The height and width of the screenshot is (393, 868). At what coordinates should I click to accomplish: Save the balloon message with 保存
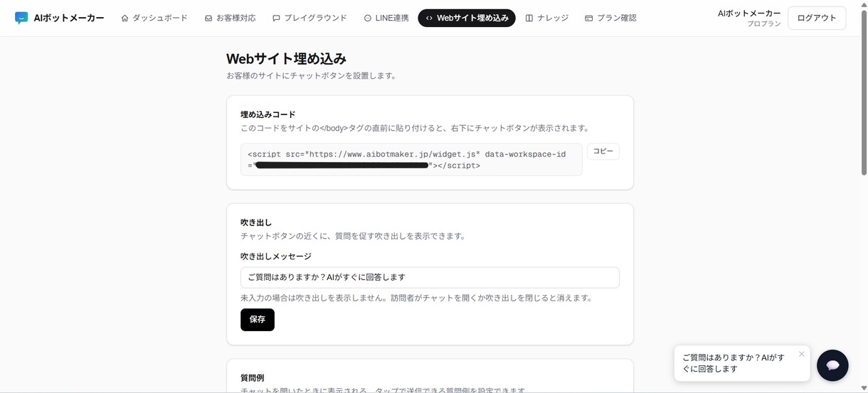click(x=258, y=320)
